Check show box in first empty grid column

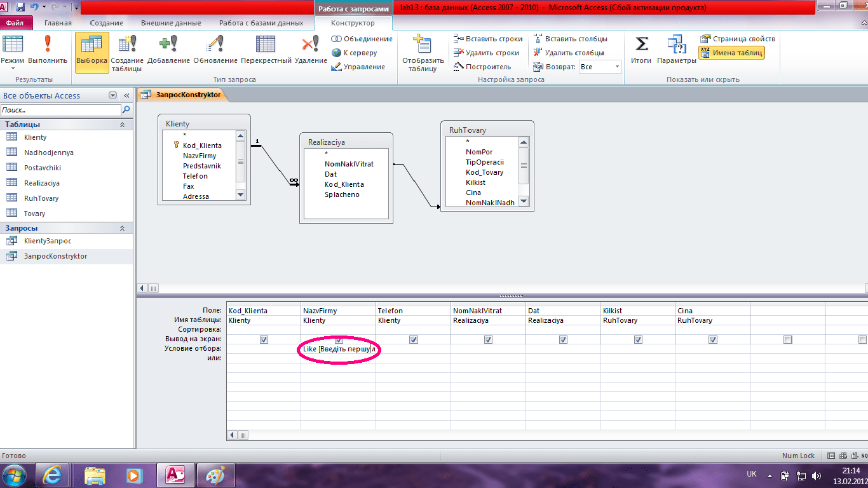click(788, 340)
